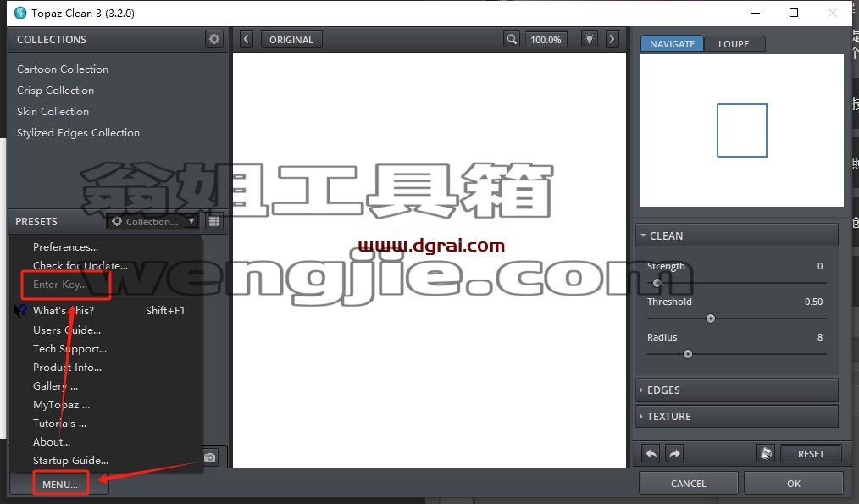Switch presets to grid view icon
Image resolution: width=859 pixels, height=504 pixels.
[x=214, y=221]
